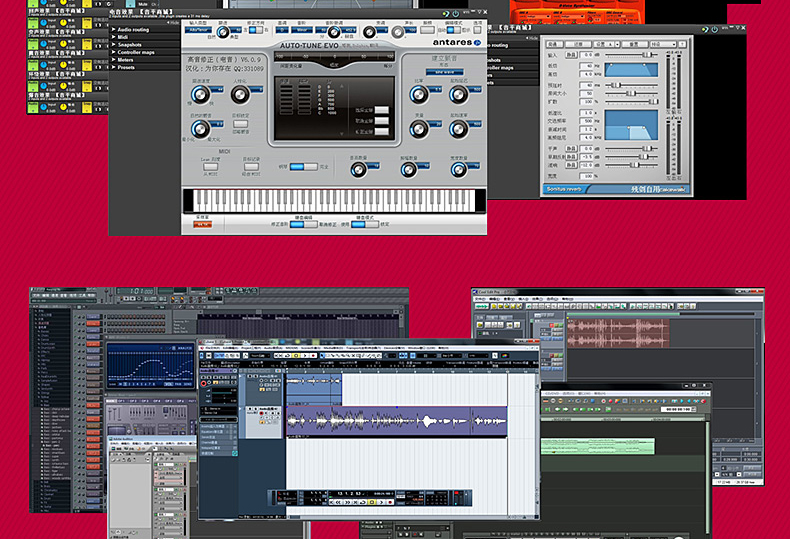The height and width of the screenshot is (539, 790).
Task: Click the 低切 low cut value field
Action: tap(586, 66)
